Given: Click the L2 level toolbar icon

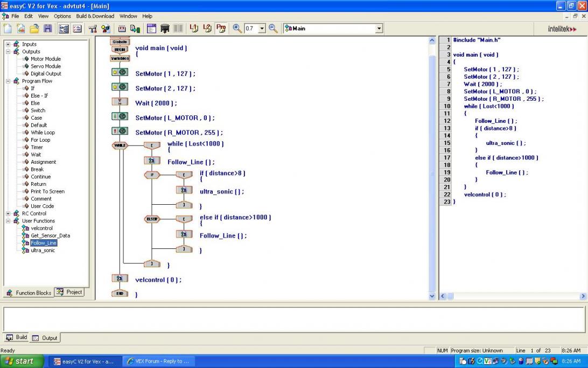Looking at the screenshot, I should coord(207,29).
